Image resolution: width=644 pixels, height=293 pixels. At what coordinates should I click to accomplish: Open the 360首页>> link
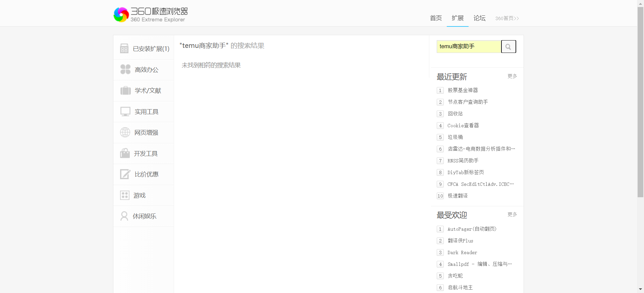click(x=507, y=18)
